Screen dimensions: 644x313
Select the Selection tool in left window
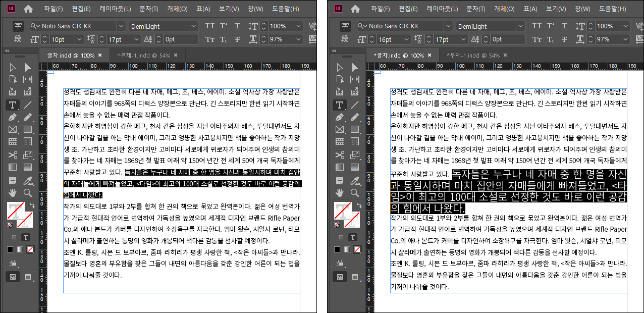(x=13, y=67)
